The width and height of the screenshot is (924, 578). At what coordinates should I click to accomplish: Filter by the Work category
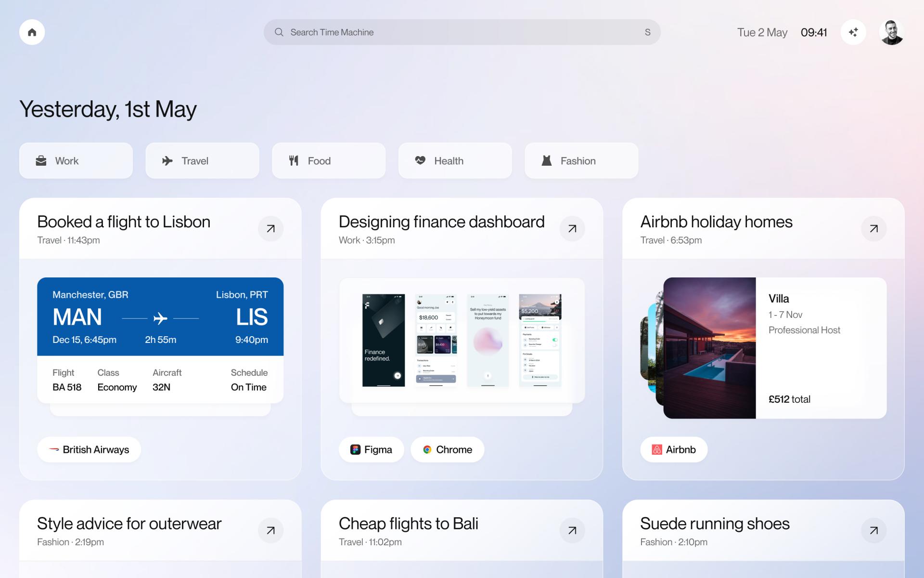76,161
